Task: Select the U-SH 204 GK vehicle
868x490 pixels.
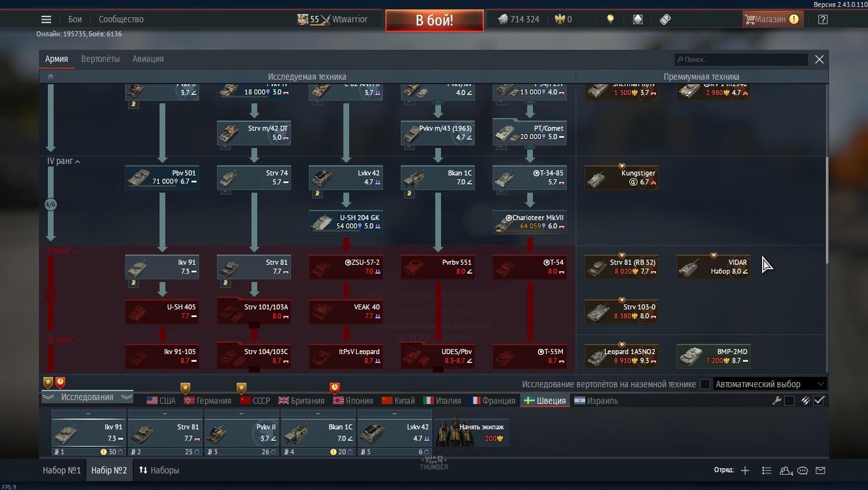Action: coord(346,222)
